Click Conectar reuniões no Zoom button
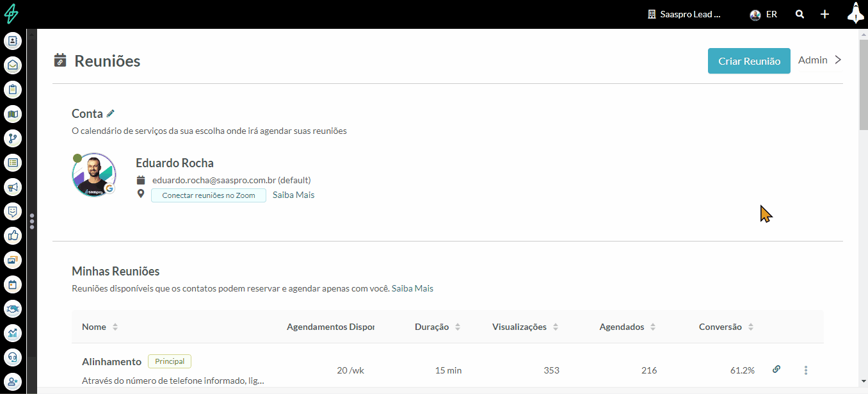This screenshot has height=394, width=868. click(209, 195)
